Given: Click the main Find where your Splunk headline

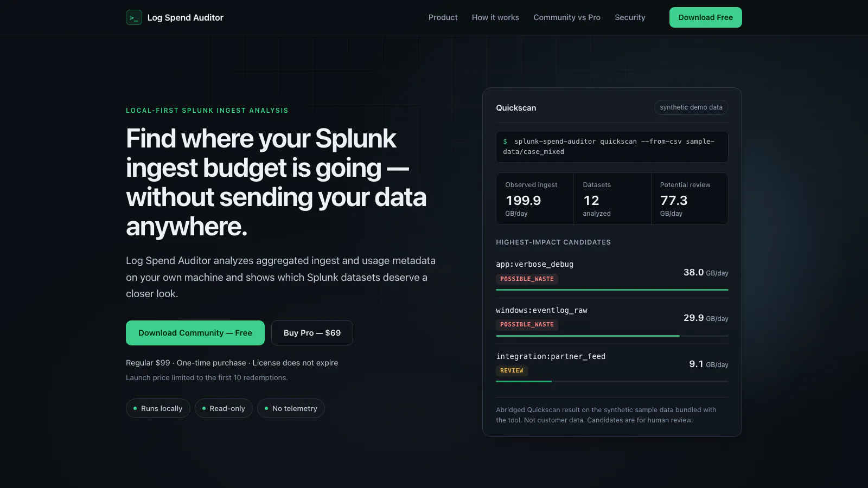Looking at the screenshot, I should (x=277, y=183).
